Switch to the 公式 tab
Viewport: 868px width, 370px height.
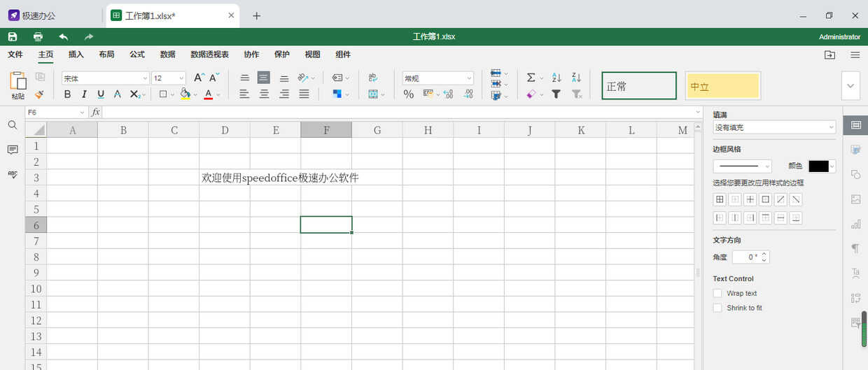coord(137,55)
